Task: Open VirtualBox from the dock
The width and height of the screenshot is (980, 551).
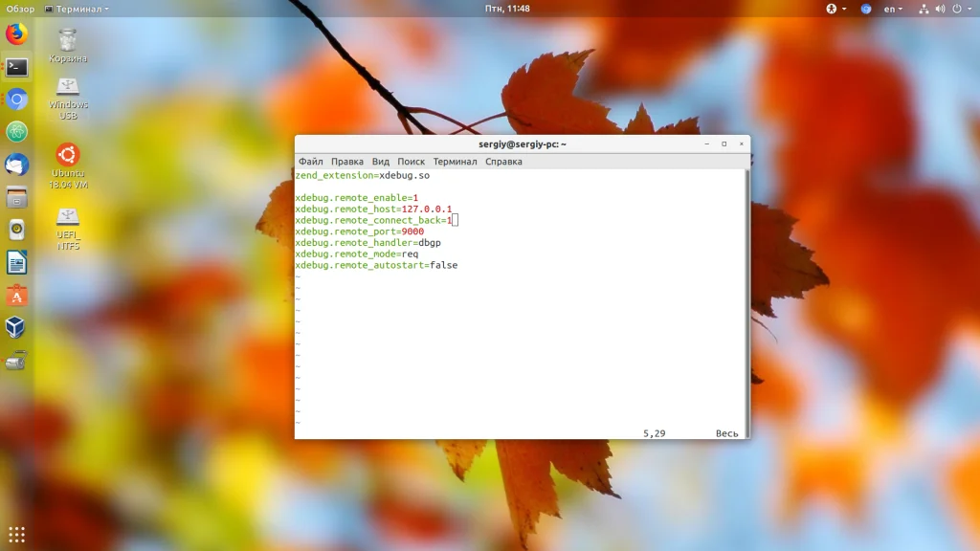Action: pos(16,328)
